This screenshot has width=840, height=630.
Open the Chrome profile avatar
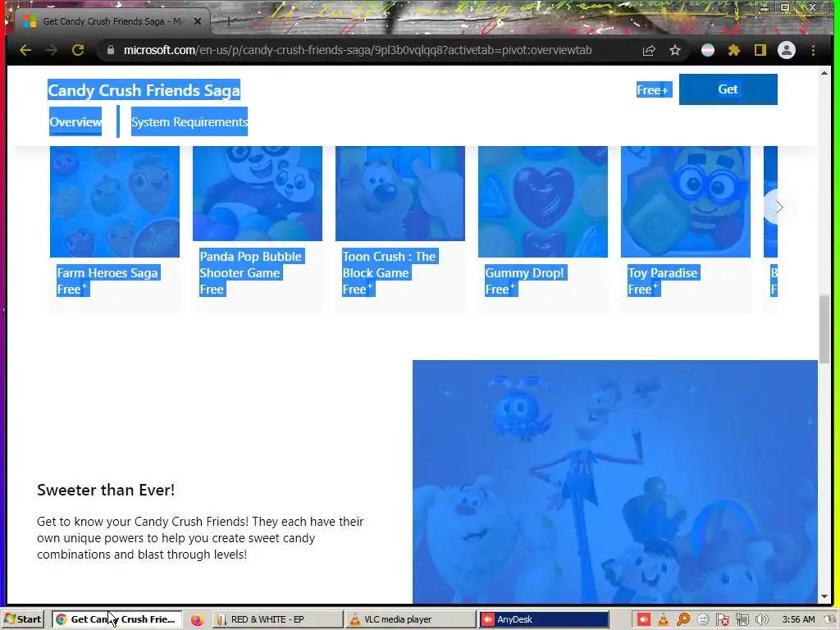tap(787, 50)
